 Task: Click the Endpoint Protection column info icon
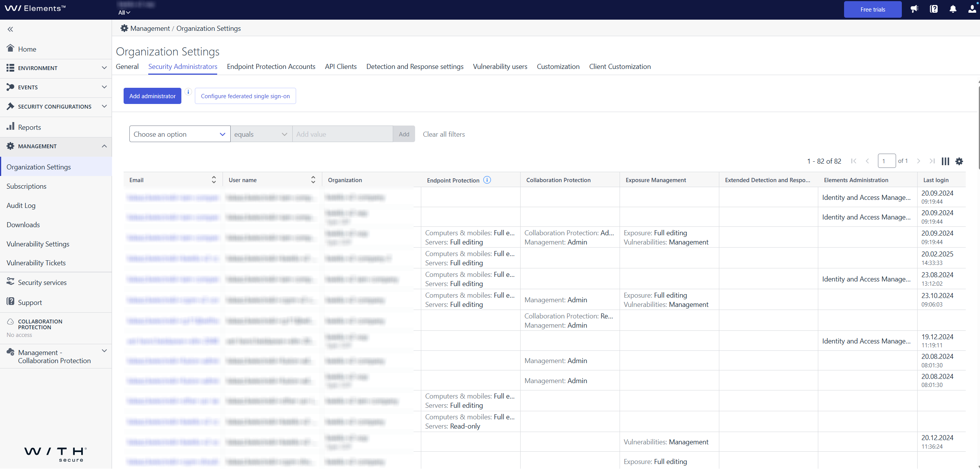click(x=487, y=180)
